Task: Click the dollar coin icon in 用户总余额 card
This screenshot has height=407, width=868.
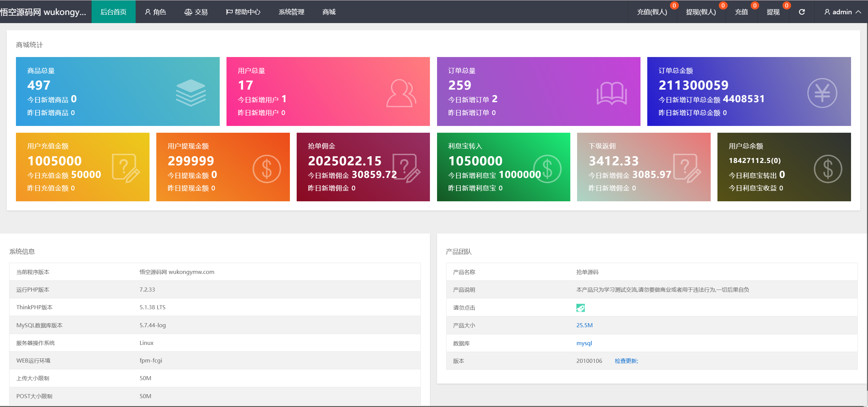Action: coord(828,169)
